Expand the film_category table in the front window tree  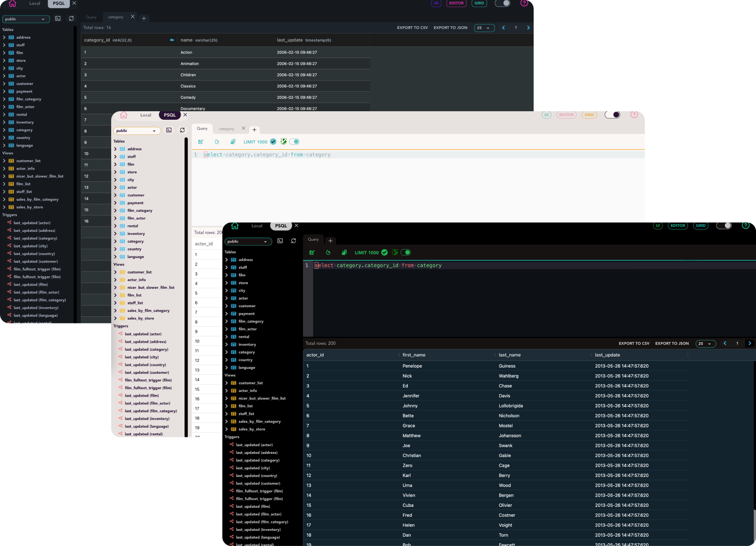pyautogui.click(x=226, y=321)
